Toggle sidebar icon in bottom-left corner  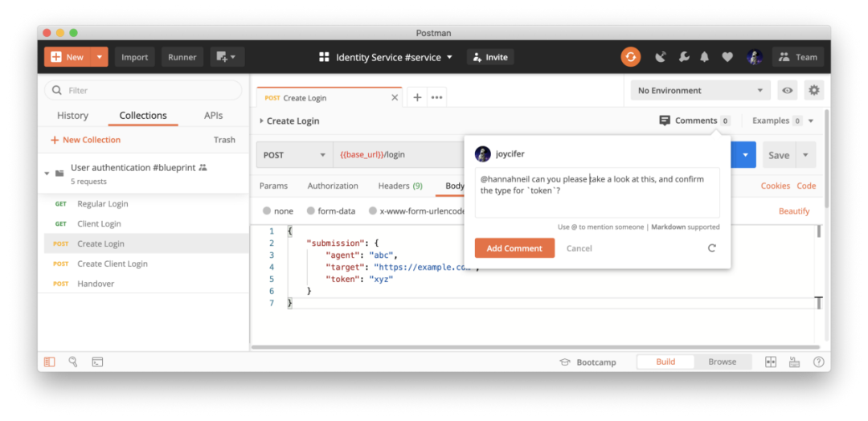click(x=50, y=362)
